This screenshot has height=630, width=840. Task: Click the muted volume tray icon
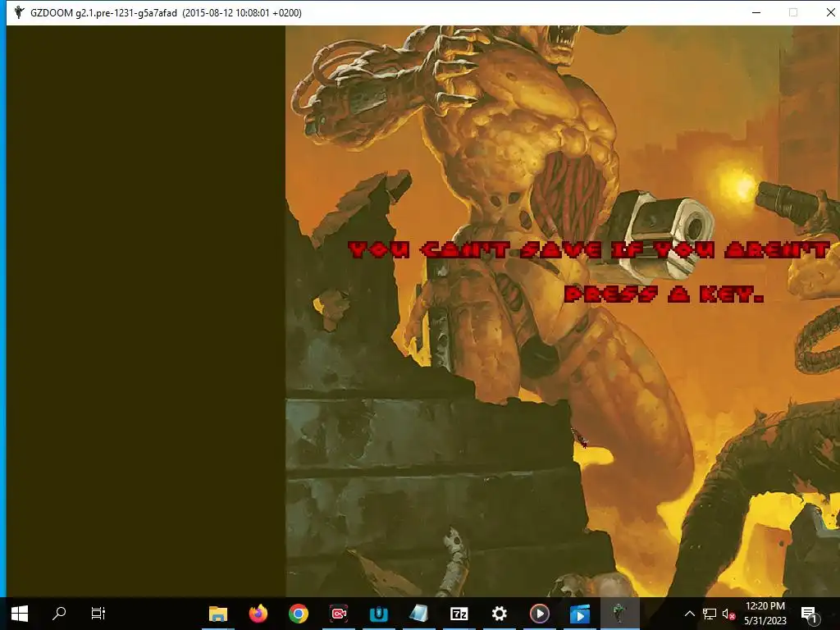click(x=728, y=614)
